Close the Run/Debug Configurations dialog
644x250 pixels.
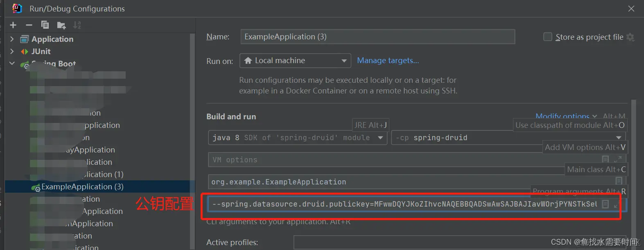click(x=631, y=9)
